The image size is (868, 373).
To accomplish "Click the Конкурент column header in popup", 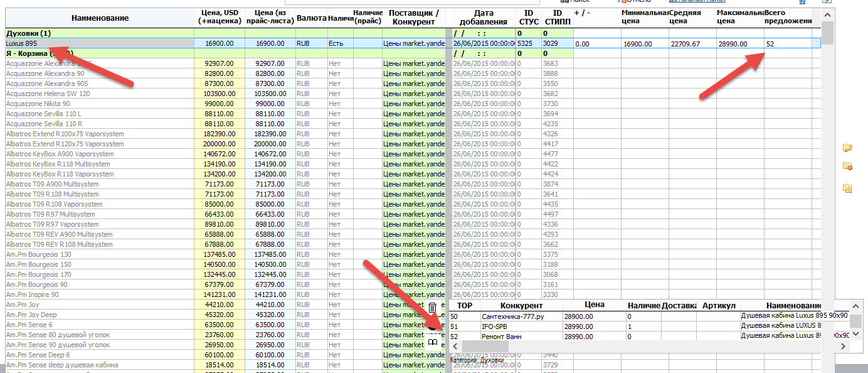I will pos(522,306).
